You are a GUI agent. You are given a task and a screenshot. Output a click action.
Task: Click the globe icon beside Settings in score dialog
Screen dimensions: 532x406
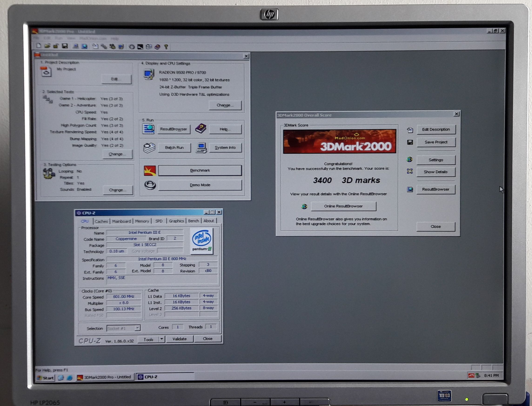[x=409, y=160]
